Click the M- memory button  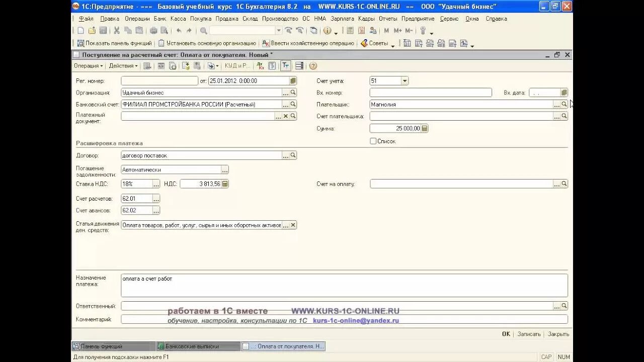pos(409,31)
